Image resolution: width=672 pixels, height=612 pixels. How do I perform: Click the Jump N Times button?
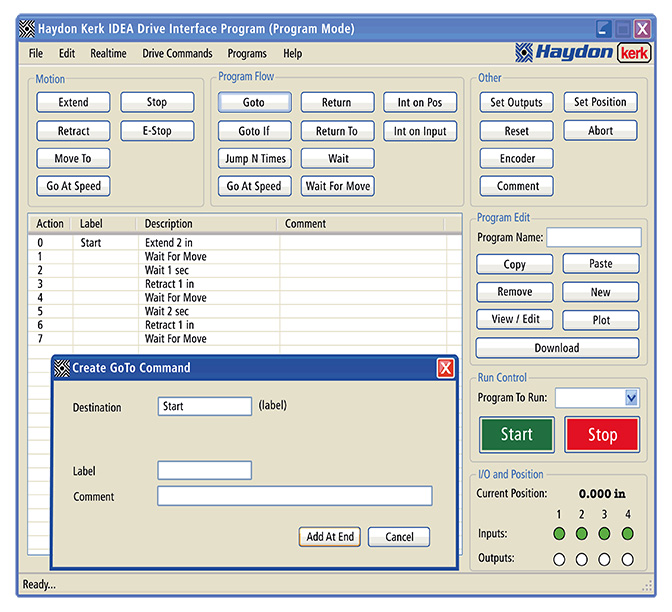[254, 158]
